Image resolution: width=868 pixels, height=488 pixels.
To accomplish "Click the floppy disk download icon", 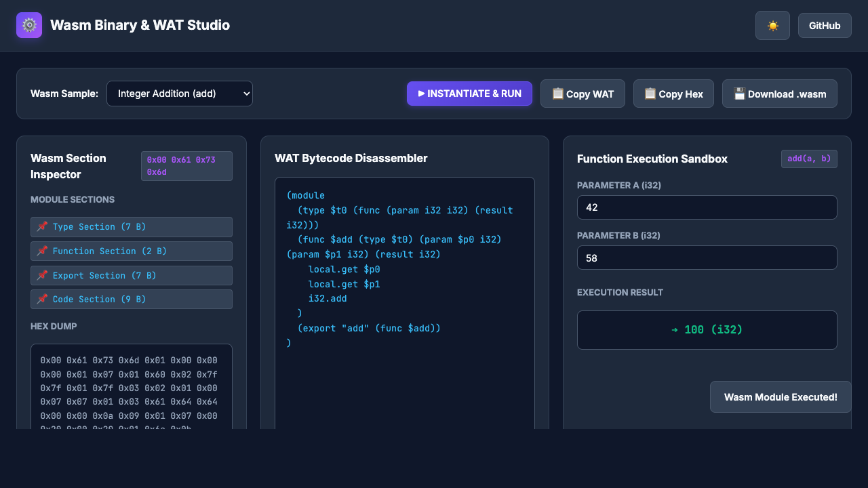I will [739, 94].
